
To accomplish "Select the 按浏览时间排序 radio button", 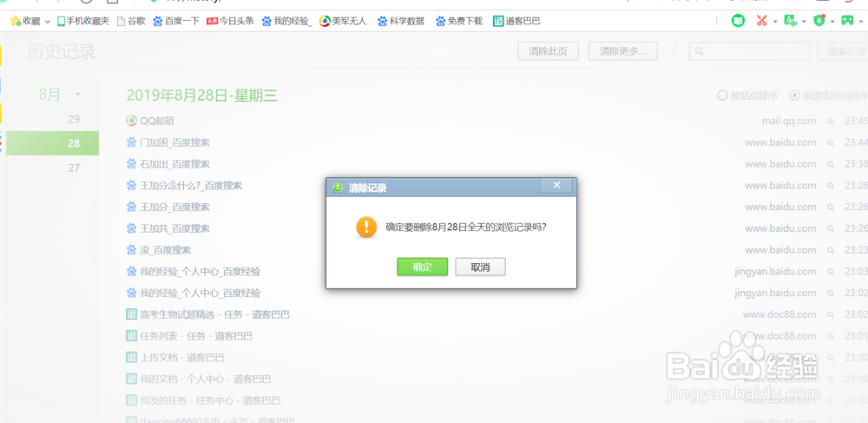I will [x=794, y=96].
